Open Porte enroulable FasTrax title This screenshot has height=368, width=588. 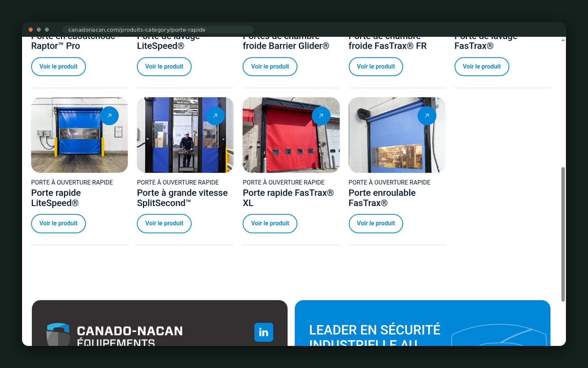382,198
